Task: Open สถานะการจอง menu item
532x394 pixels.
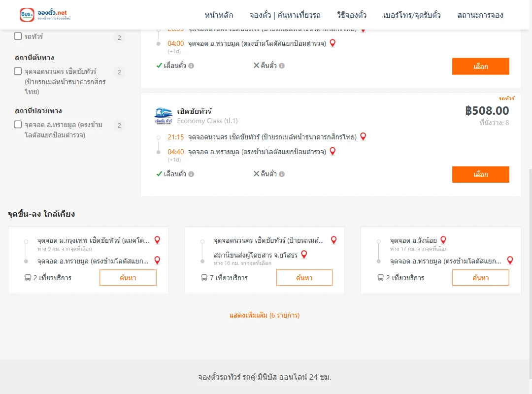Action: 480,15
